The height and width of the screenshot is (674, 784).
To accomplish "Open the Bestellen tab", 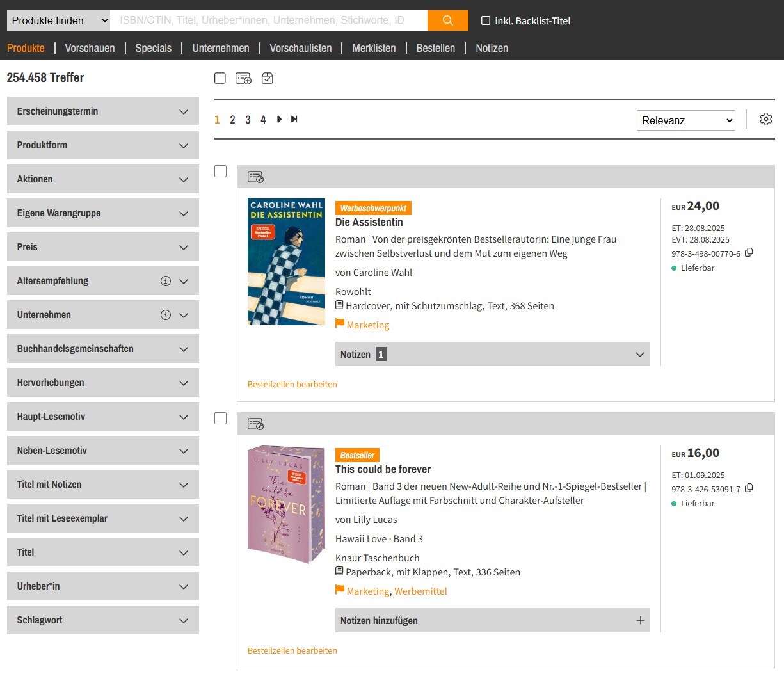I will pos(436,48).
